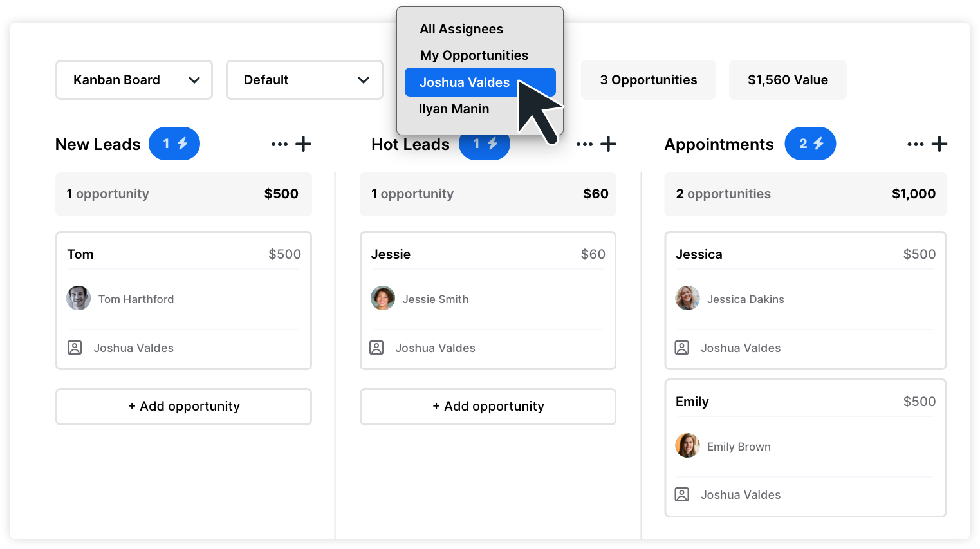Open the Kanban Board view dropdown
Image resolution: width=980 pixels, height=549 pixels.
(x=133, y=79)
